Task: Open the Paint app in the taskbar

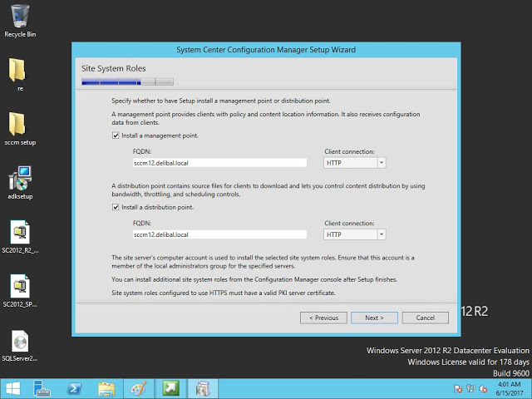Action: pyautogui.click(x=138, y=388)
